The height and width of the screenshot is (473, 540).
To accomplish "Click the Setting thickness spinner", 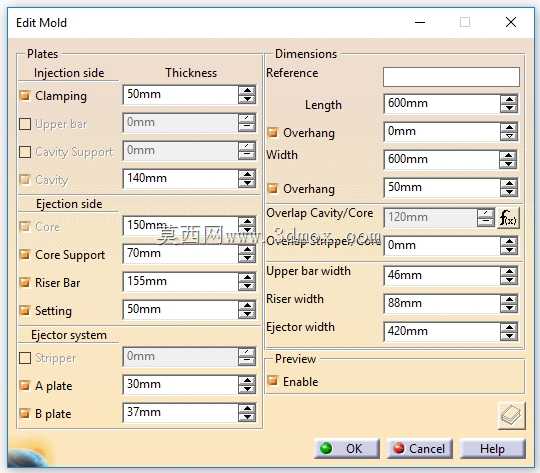I will click(247, 310).
